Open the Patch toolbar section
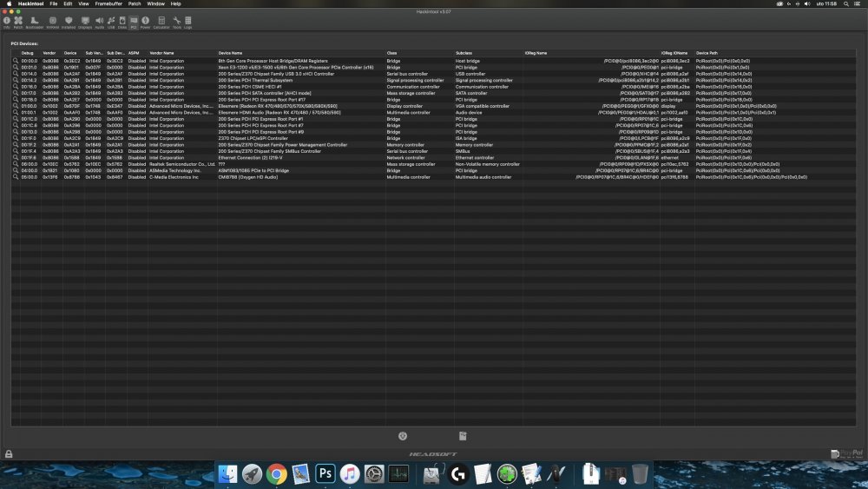The height and width of the screenshot is (489, 868). [18, 23]
